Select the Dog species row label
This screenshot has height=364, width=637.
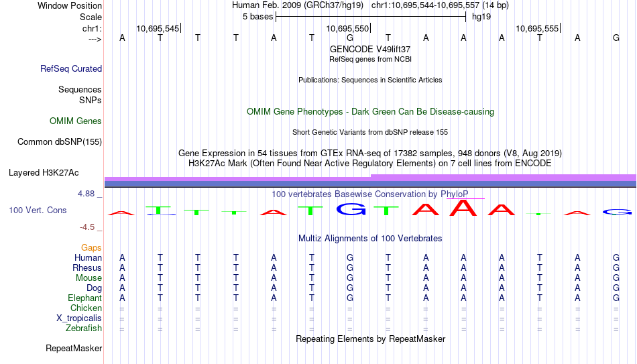(x=95, y=288)
